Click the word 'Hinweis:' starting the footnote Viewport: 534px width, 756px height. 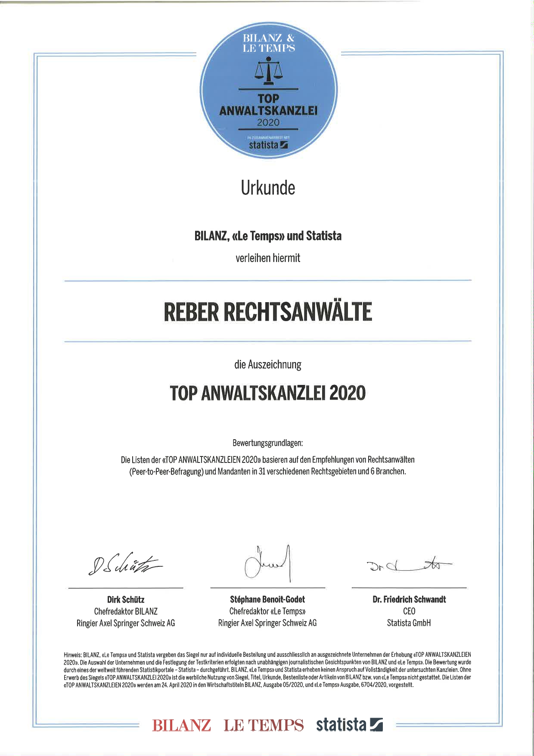73,655
